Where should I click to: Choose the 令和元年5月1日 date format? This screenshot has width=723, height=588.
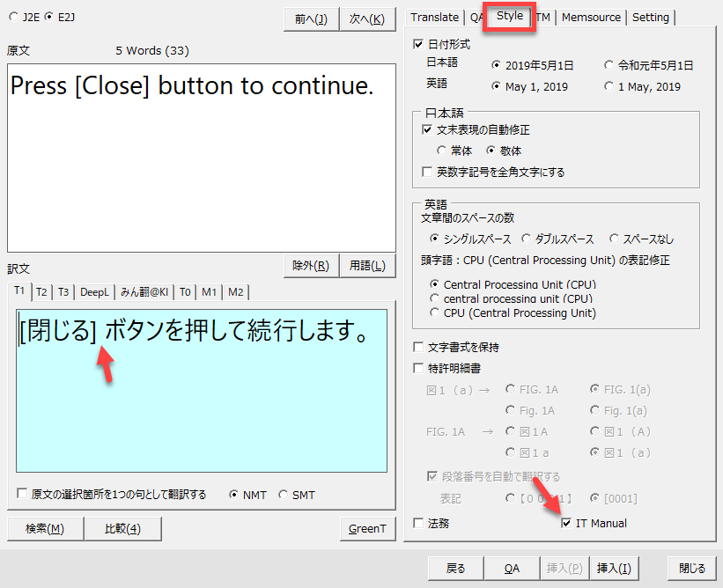coord(609,65)
